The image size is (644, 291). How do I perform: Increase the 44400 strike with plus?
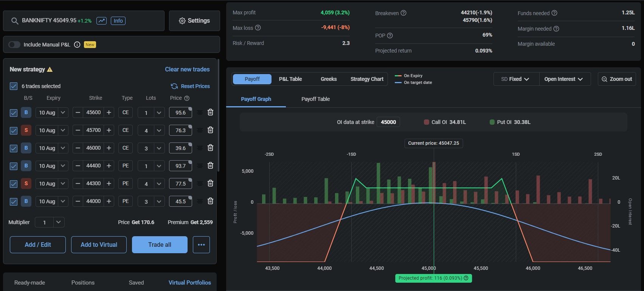[x=109, y=166]
